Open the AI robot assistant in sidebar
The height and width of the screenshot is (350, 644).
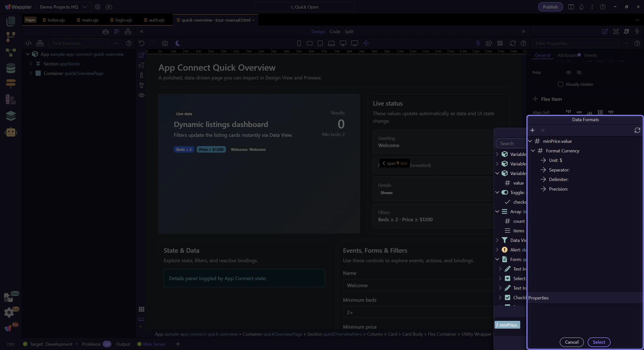coord(11,132)
